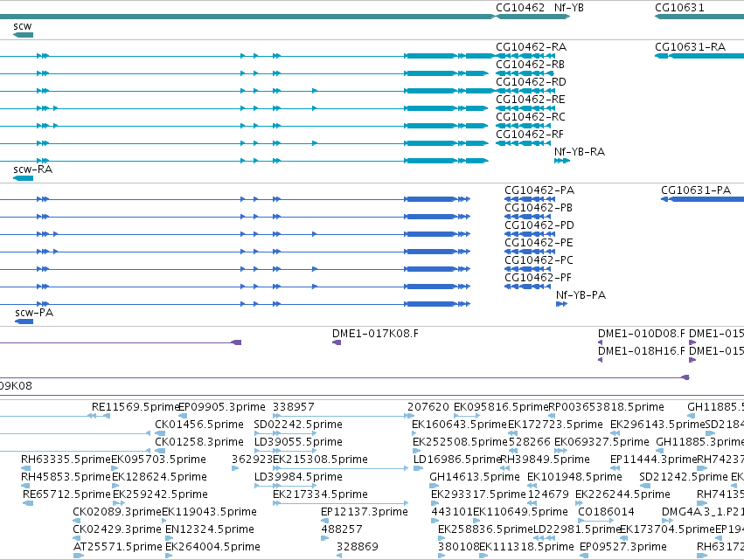Click the DME1-017K08.F feature label
The image size is (744, 560).
coord(375,334)
